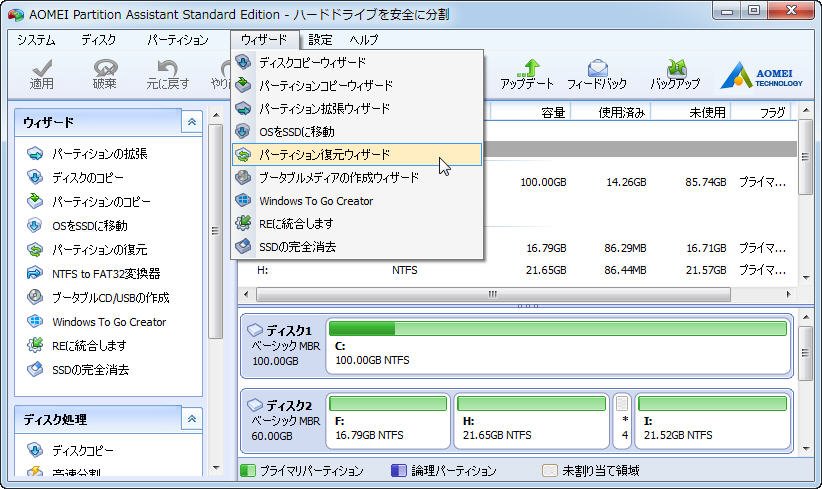Select the I: 21.52GB NTFS partition block

(712, 421)
